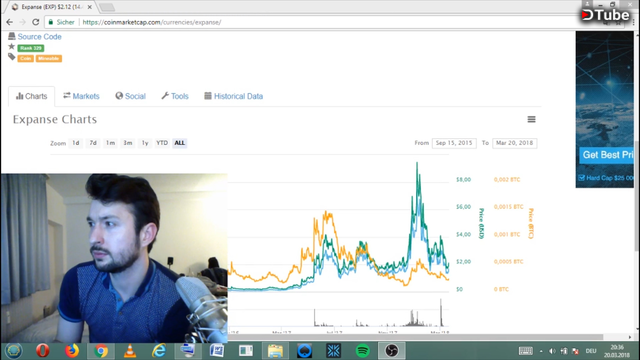Click the 0,002 BTC axis label
This screenshot has height=360, width=640.
tap(507, 180)
